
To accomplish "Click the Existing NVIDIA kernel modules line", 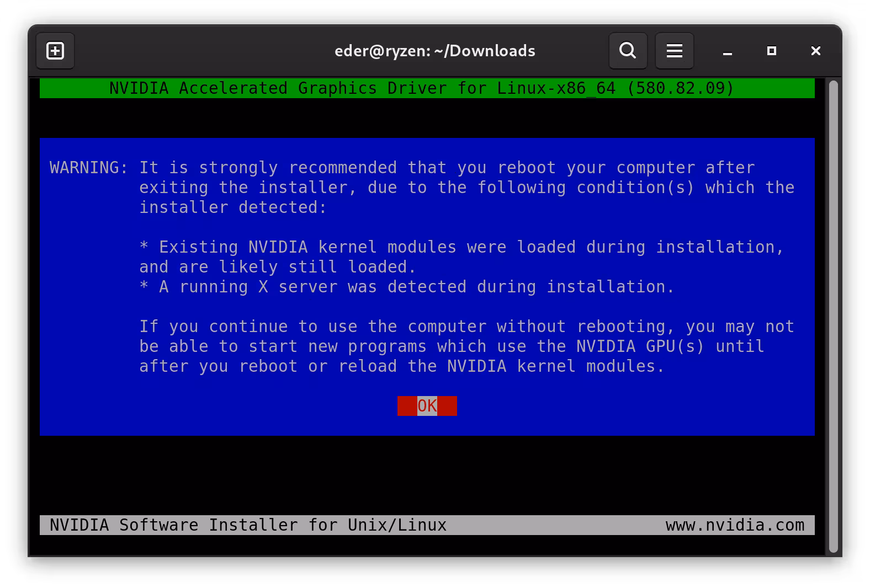I will [x=461, y=247].
